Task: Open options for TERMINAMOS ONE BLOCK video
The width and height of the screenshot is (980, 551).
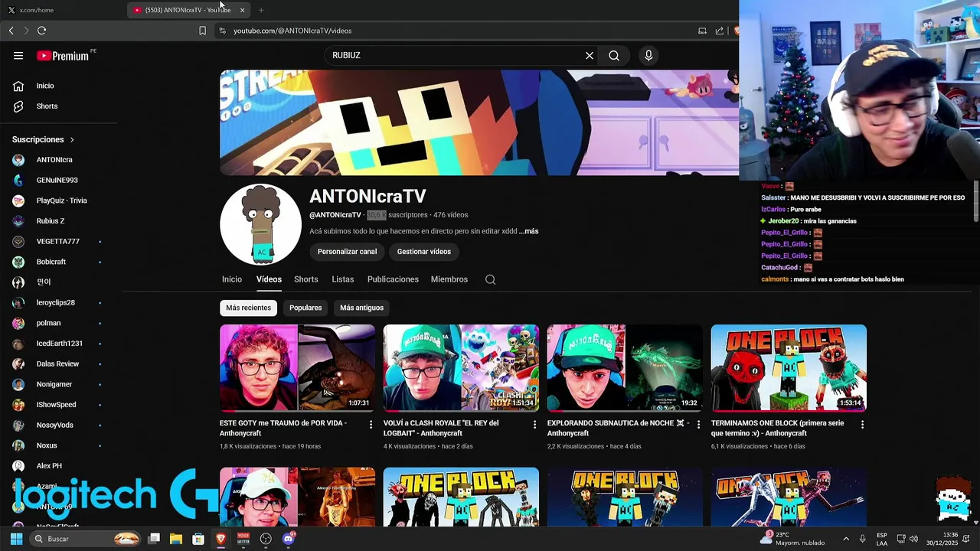Action: pos(862,424)
